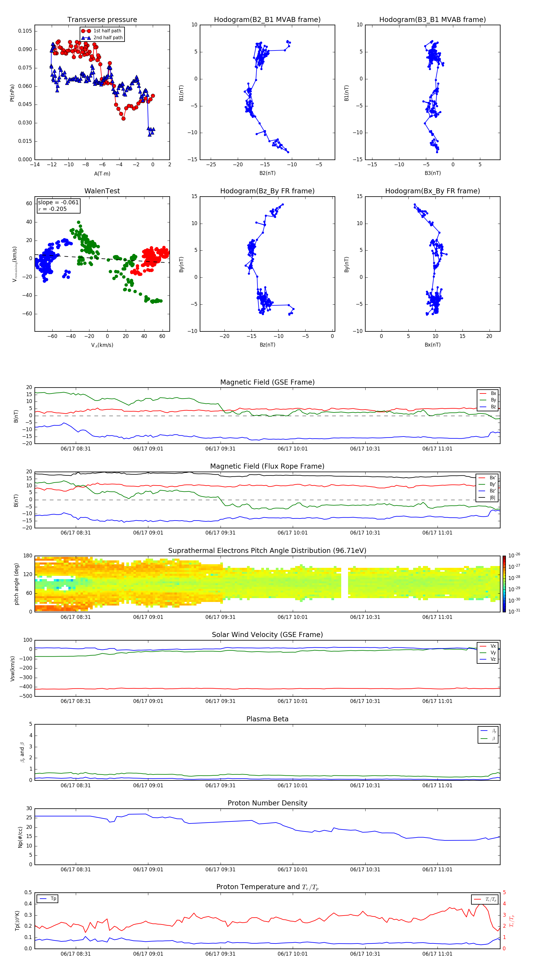
Task: Click the 'WalenTest' plot title
Action: 102,191
